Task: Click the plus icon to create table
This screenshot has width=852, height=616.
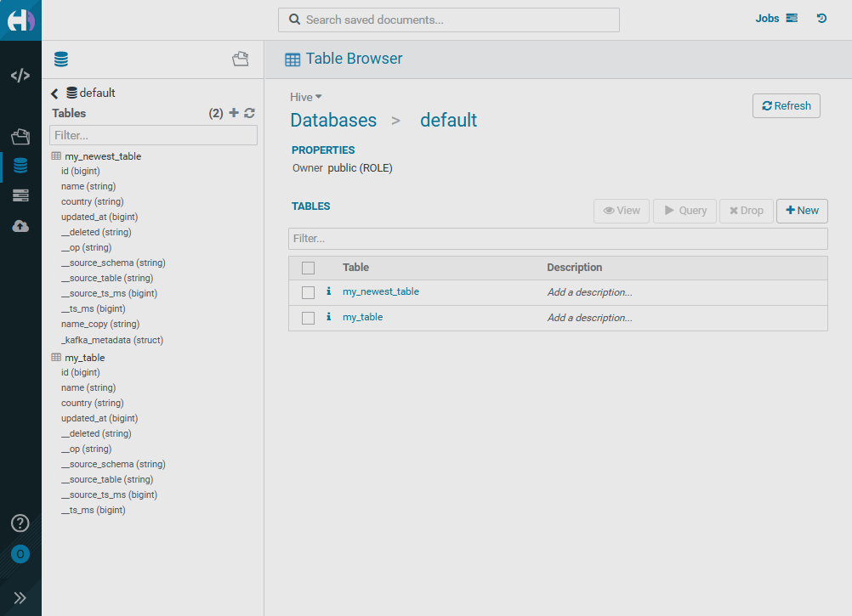Action: point(234,113)
